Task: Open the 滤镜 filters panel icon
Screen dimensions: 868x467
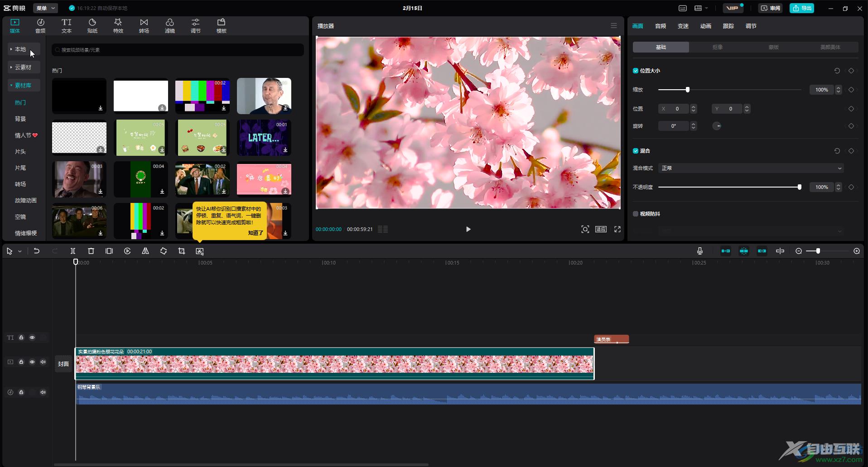Action: coord(170,26)
